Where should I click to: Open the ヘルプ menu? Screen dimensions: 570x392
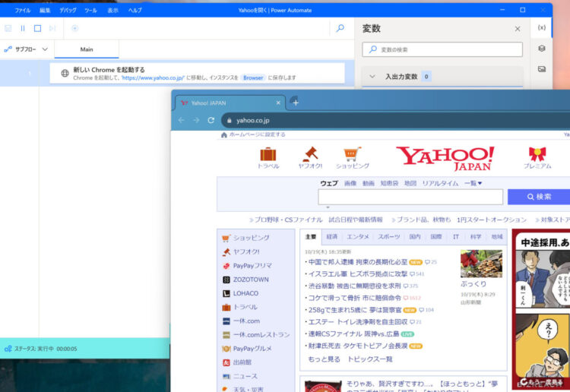(x=135, y=10)
